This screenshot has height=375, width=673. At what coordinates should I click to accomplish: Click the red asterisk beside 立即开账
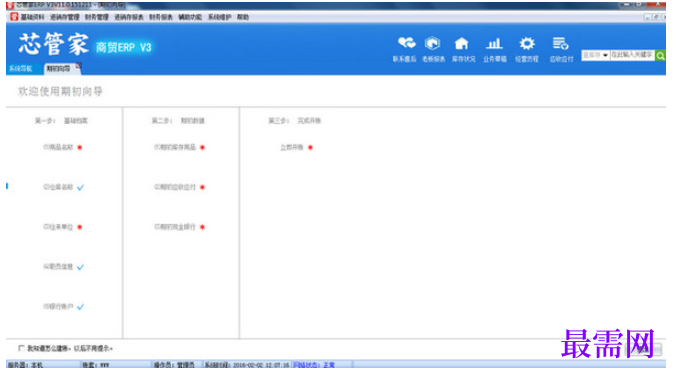pos(310,147)
